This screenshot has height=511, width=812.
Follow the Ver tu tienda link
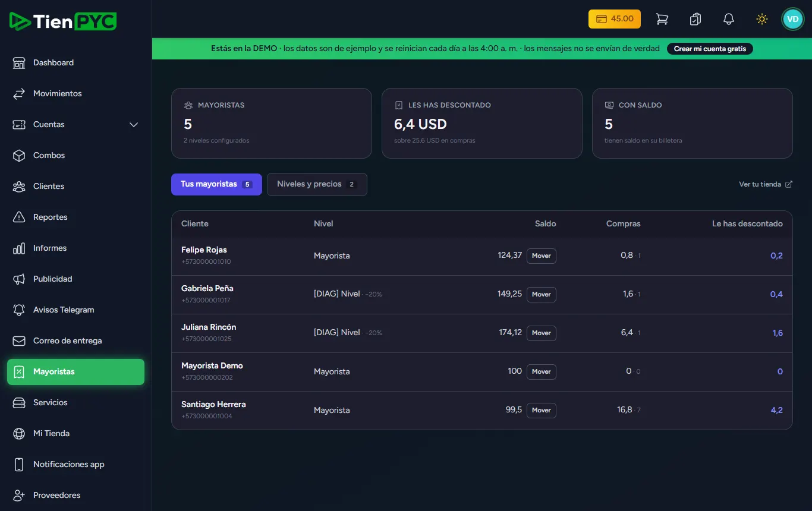(x=766, y=184)
